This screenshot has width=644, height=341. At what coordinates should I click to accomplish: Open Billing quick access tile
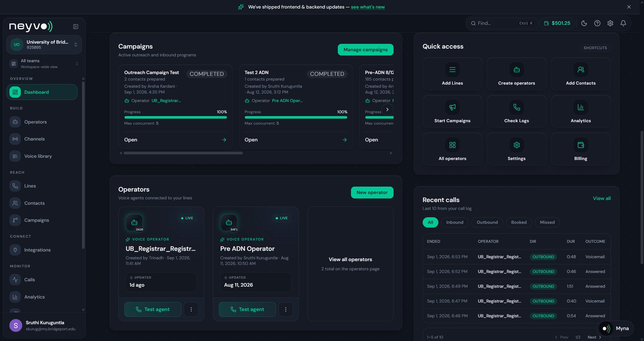point(581,149)
